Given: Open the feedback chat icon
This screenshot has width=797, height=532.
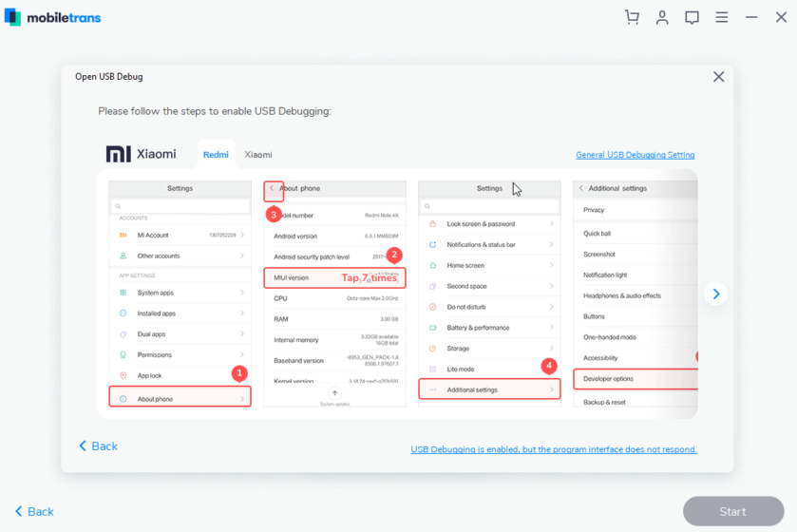Looking at the screenshot, I should click(x=692, y=18).
